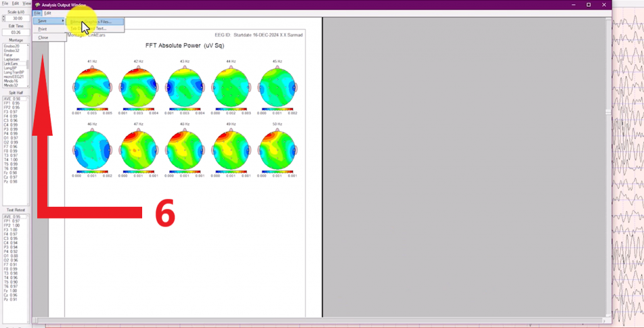The height and width of the screenshot is (328, 644).
Task: Click the Analysis Output Window title icon
Action: click(x=38, y=4)
